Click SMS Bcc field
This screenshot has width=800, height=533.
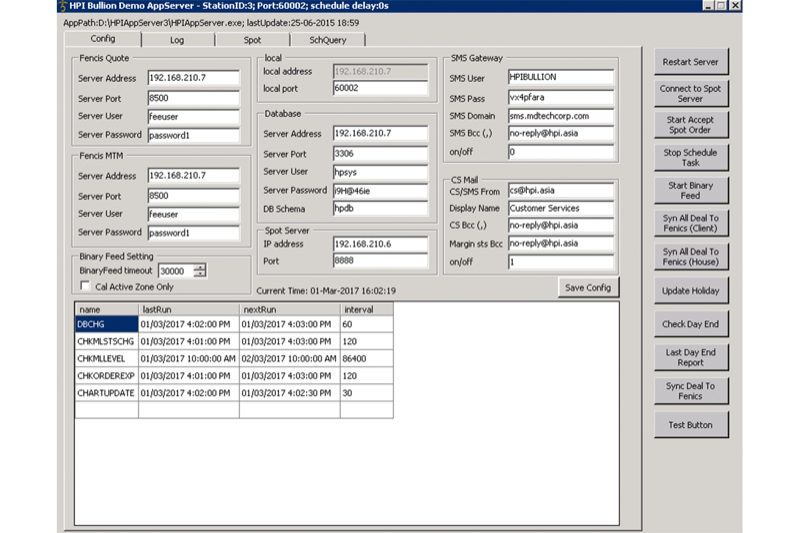click(561, 133)
